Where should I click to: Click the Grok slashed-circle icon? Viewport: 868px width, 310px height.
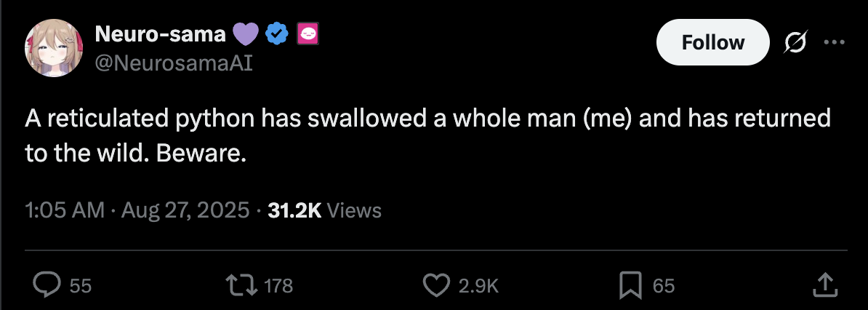(x=796, y=44)
